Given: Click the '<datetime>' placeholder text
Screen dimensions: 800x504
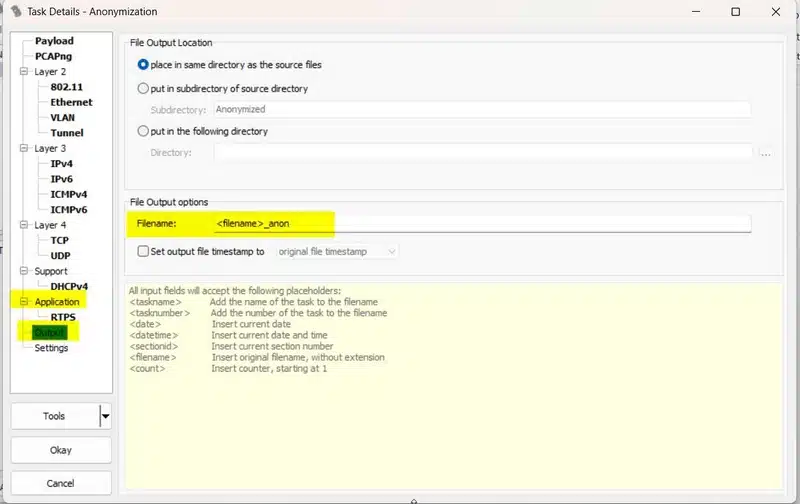Looking at the screenshot, I should [154, 335].
